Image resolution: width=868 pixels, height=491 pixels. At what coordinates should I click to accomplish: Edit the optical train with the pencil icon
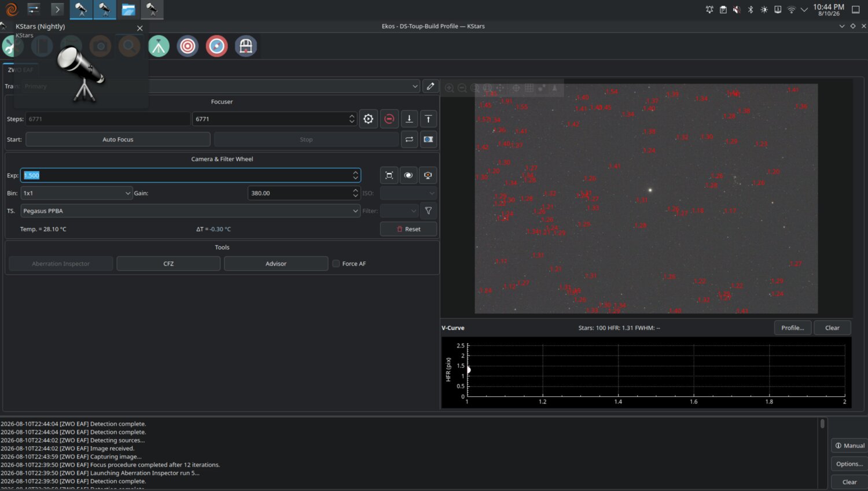click(x=430, y=86)
